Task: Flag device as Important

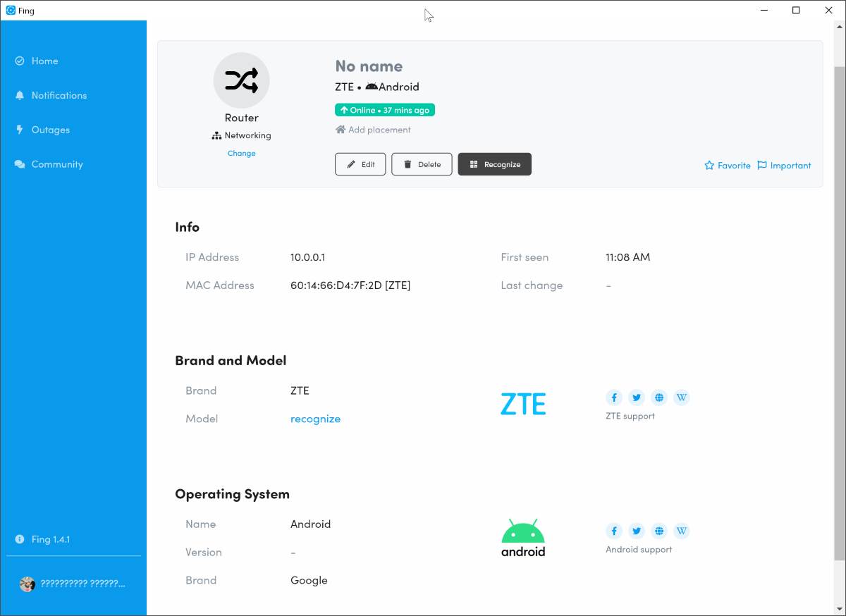Action: [x=784, y=166]
